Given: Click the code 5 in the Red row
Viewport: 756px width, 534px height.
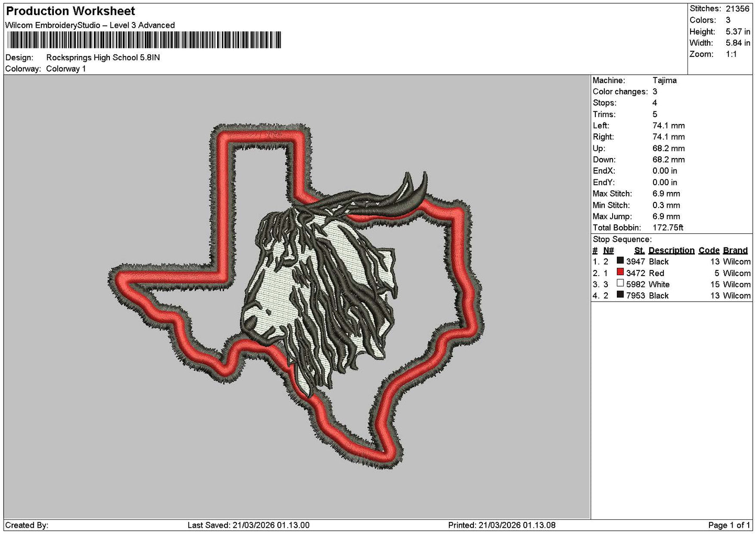Looking at the screenshot, I should coord(717,273).
